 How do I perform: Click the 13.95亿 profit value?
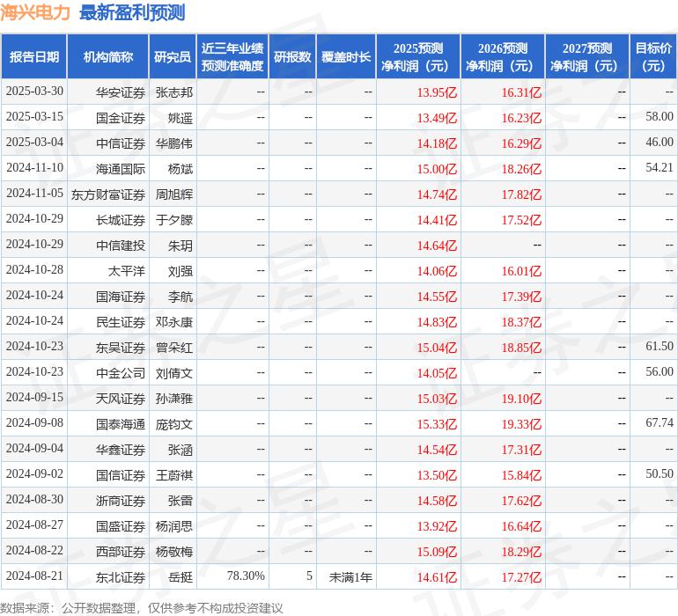tap(437, 92)
